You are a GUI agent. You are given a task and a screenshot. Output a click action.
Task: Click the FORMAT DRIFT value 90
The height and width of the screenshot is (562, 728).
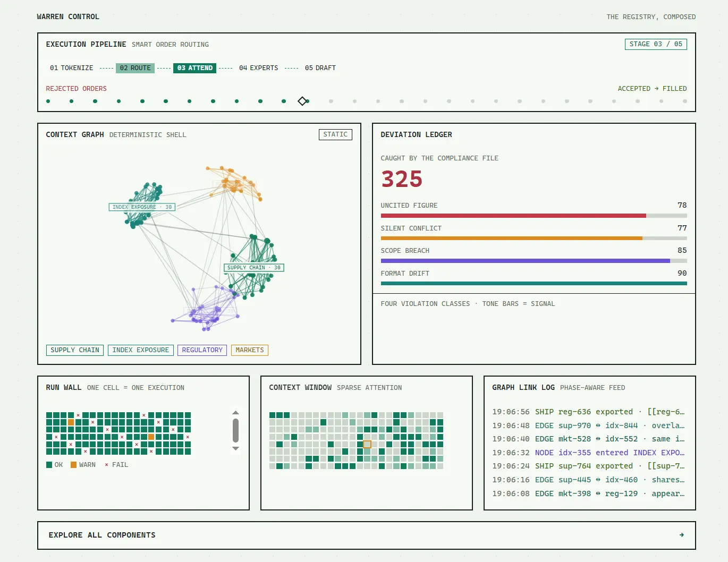point(682,273)
